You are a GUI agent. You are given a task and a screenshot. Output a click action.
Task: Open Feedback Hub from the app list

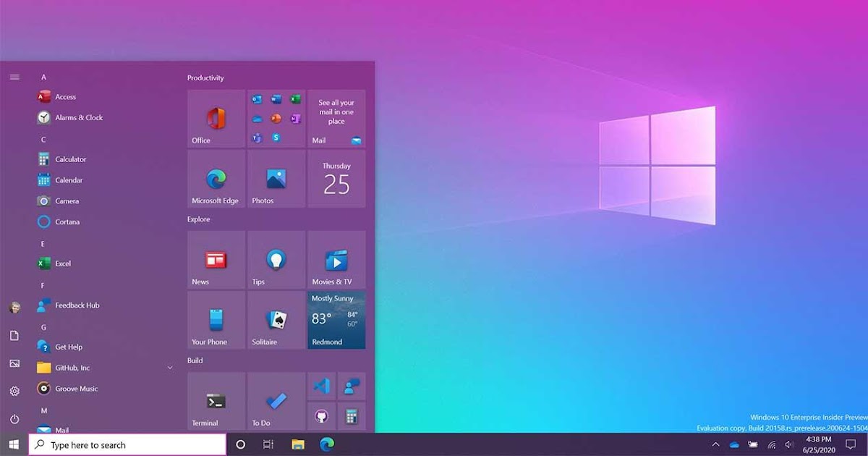105,305
